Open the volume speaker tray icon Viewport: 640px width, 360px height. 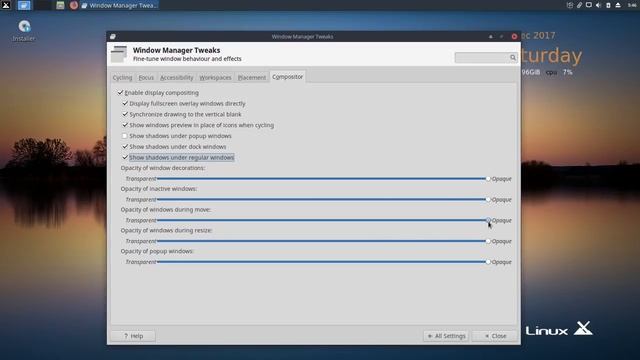pyautogui.click(x=598, y=5)
